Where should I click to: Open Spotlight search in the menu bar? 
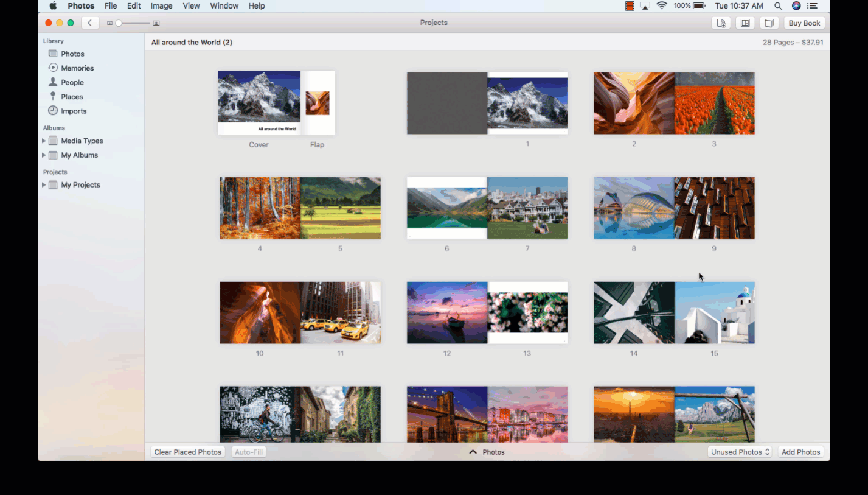point(778,6)
